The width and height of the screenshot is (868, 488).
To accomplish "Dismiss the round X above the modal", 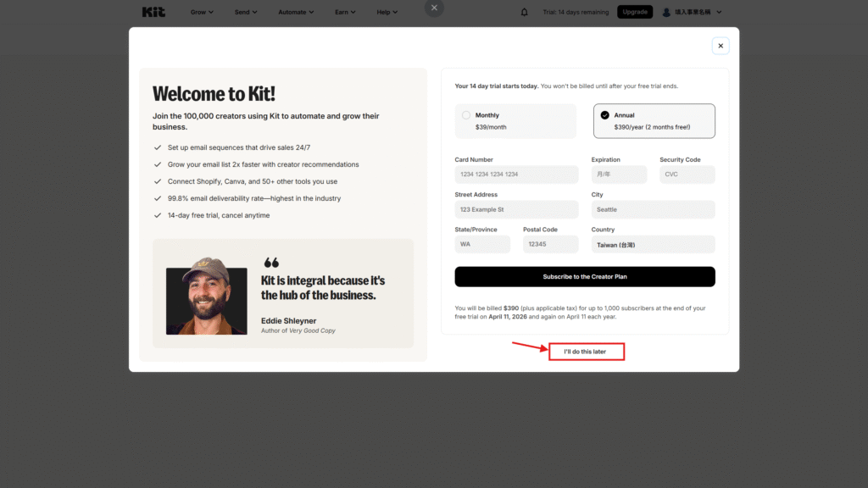I will tap(434, 8).
